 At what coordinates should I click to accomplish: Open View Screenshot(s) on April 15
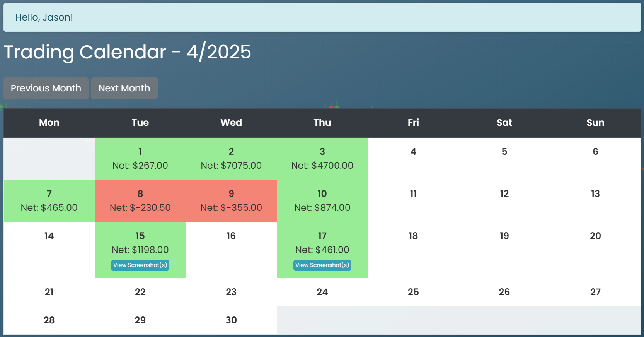coord(140,265)
